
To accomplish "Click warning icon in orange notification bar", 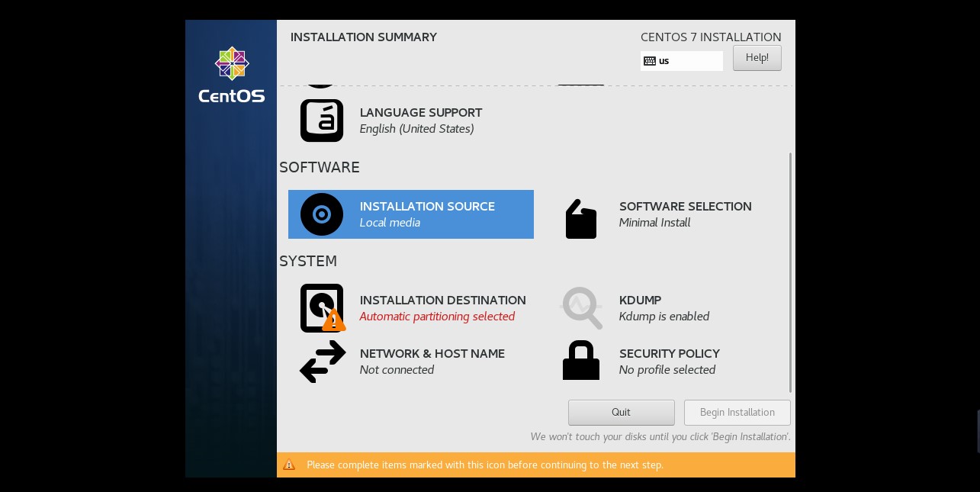I will point(289,465).
